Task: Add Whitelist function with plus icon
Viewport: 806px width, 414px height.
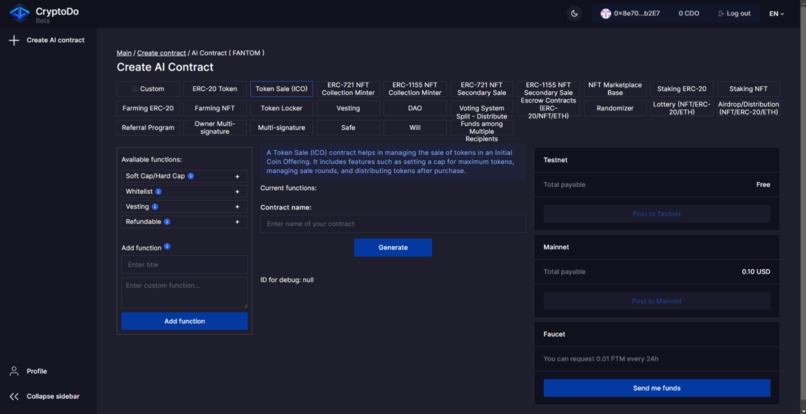Action: (x=237, y=192)
